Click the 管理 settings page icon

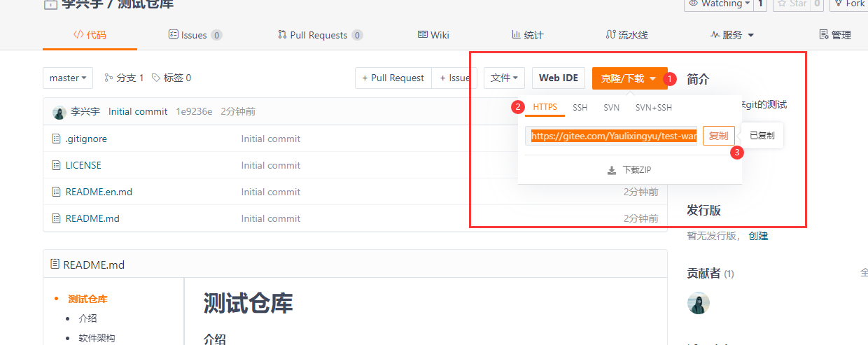point(824,35)
